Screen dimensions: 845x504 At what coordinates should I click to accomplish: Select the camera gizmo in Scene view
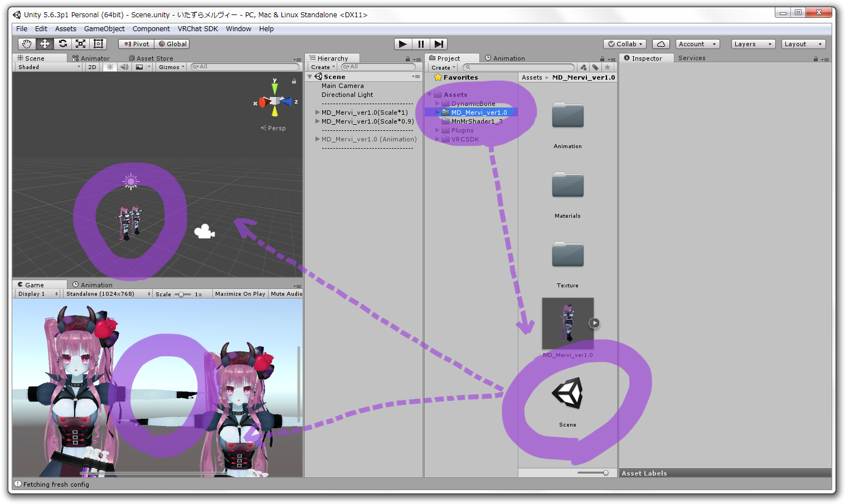click(205, 231)
